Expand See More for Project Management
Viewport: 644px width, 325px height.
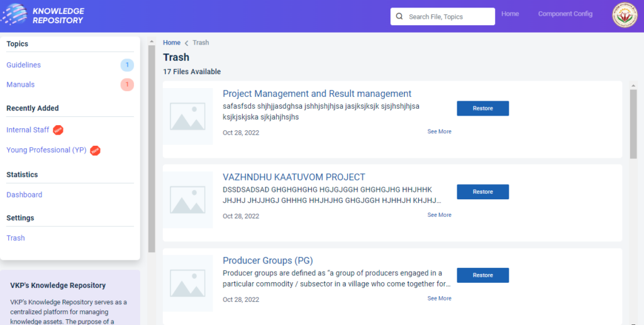click(439, 131)
